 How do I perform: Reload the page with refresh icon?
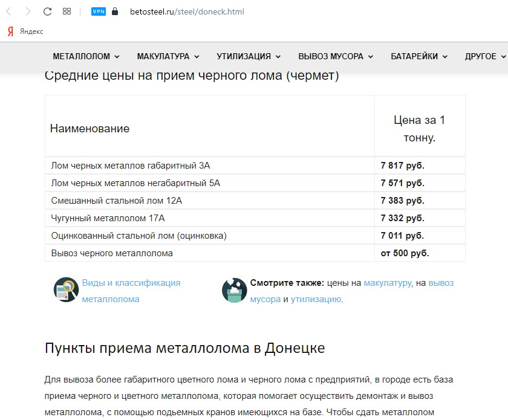pos(48,11)
